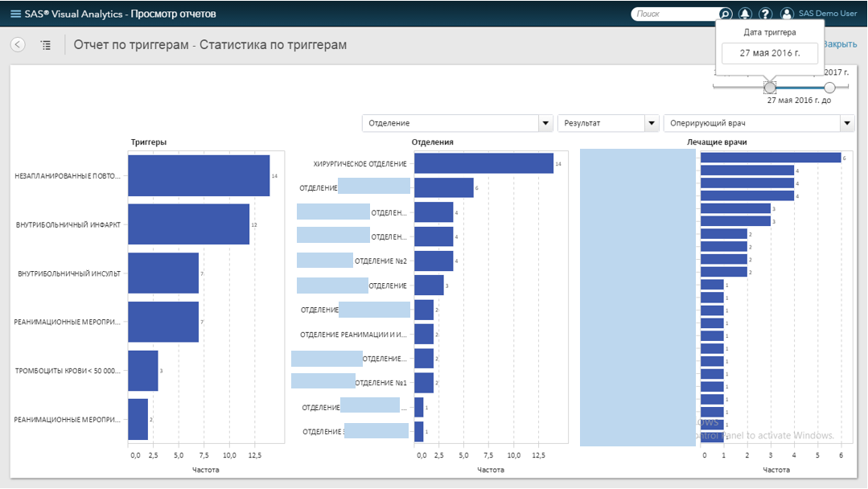Select the ХИРУРГИЧЕСКОЕ ОТДЕЛЕНИЕ bar
Screen dimensions: 868x489
(483, 163)
